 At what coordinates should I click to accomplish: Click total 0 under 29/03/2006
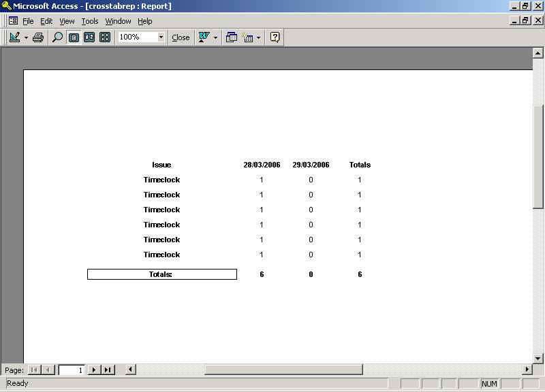311,274
